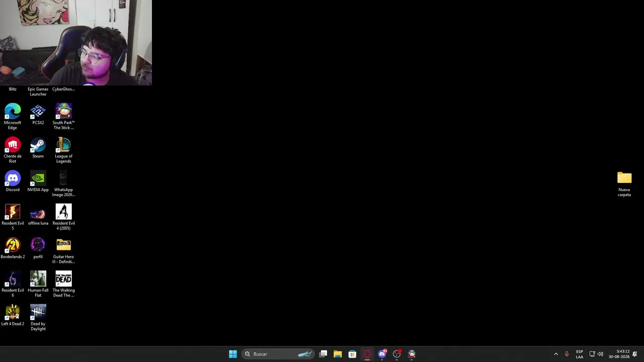Launch PCSX2 from the desktop
The height and width of the screenshot is (362, 644).
point(38,114)
